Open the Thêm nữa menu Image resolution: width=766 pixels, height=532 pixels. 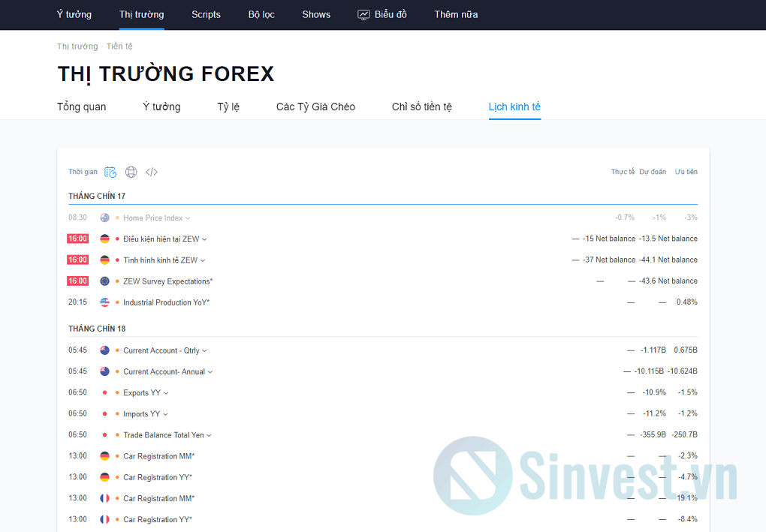tap(457, 15)
